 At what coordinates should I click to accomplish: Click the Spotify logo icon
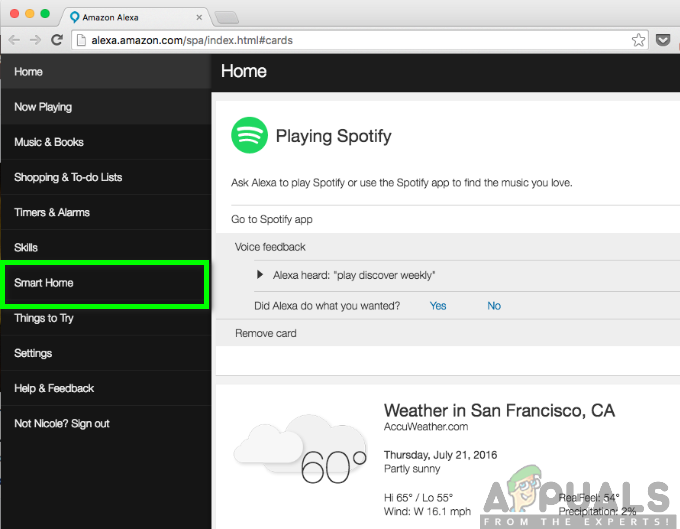pos(249,135)
